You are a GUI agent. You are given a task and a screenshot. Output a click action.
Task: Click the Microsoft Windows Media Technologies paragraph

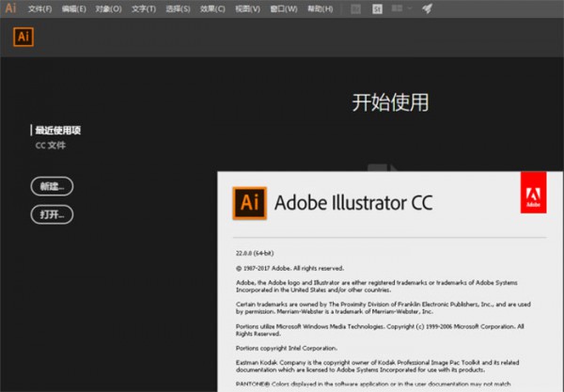tap(380, 330)
